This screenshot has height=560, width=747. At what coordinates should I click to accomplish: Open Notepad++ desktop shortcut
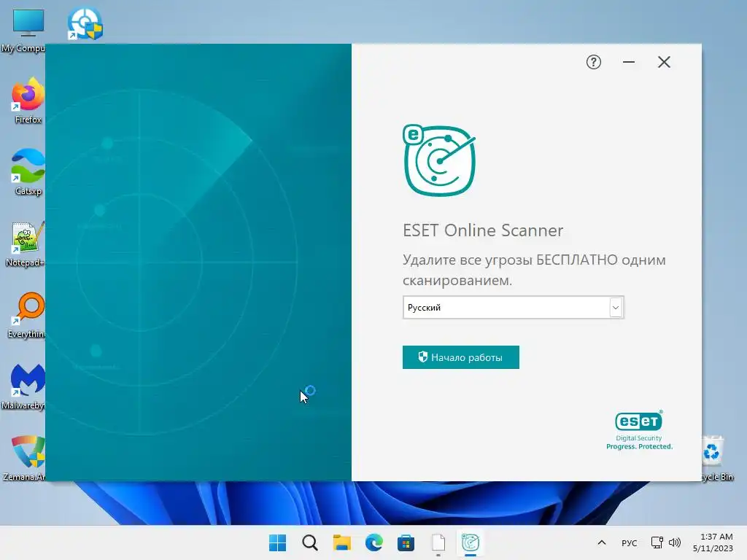coord(26,244)
